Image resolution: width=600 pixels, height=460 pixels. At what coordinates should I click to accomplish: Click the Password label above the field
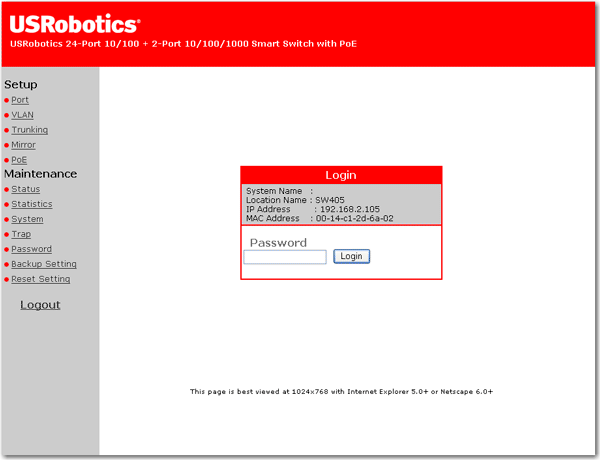[278, 243]
